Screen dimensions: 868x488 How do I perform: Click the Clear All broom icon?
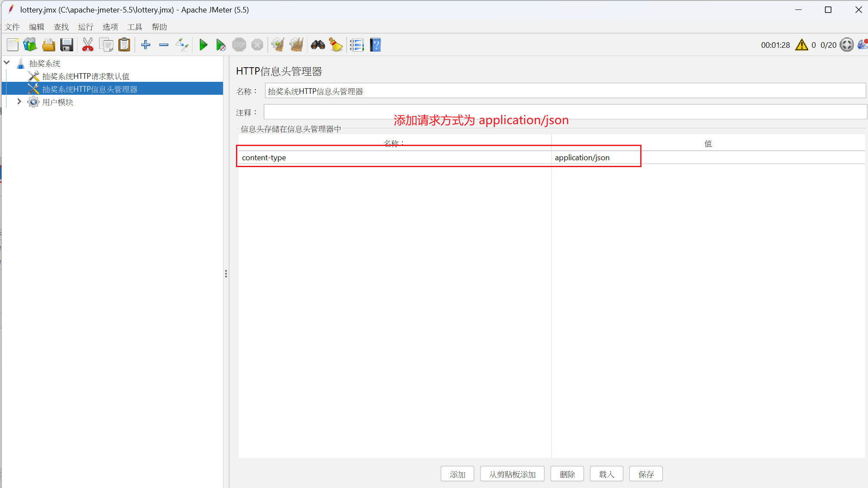(x=297, y=45)
